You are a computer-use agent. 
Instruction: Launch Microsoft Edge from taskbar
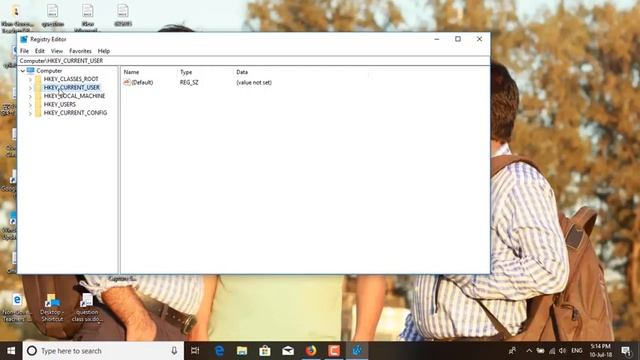pos(219,351)
